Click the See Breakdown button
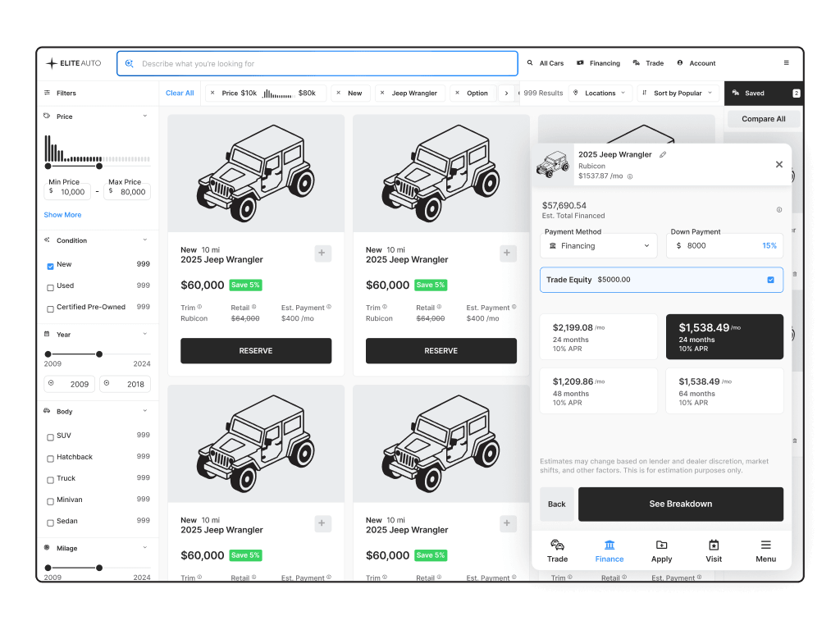Viewport: 840px width, 630px height. [680, 504]
